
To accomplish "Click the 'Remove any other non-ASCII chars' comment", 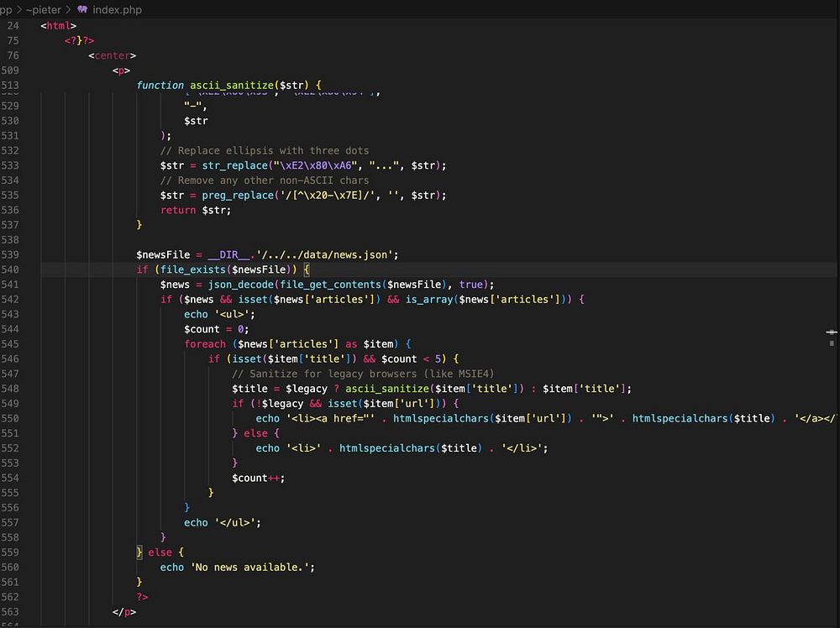I will pos(264,181).
